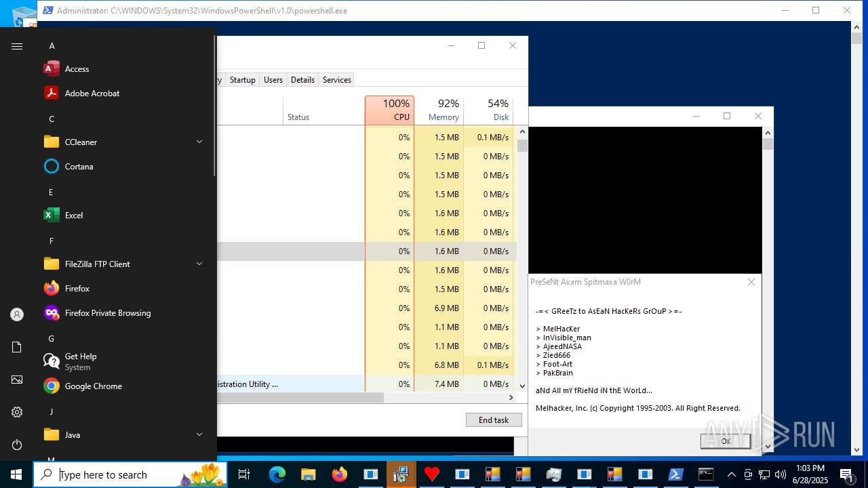Open the Details tab in Task Manager
Viewport: 868px width, 488px height.
click(302, 80)
